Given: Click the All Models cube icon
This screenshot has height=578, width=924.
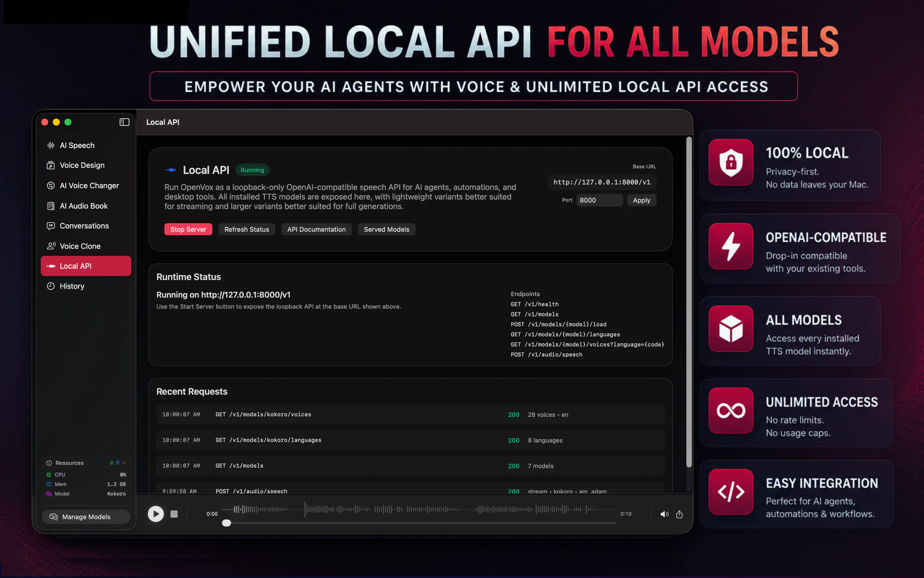Looking at the screenshot, I should [x=731, y=328].
